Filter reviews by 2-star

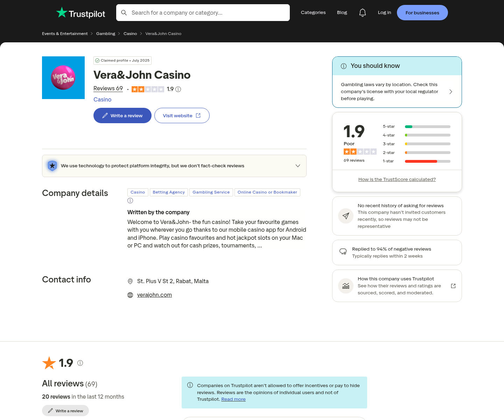[x=416, y=153]
